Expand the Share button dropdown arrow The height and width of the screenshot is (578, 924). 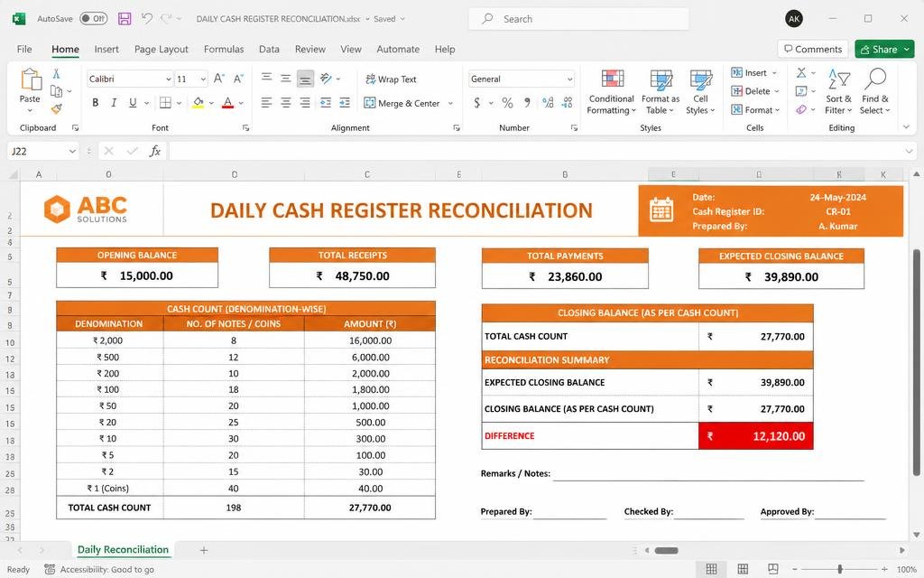point(906,49)
